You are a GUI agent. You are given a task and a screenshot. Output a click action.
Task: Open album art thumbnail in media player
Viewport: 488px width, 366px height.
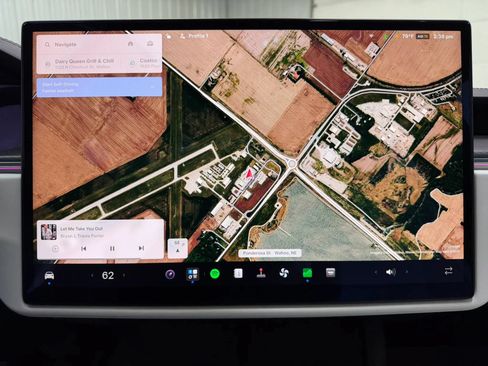coord(49,232)
